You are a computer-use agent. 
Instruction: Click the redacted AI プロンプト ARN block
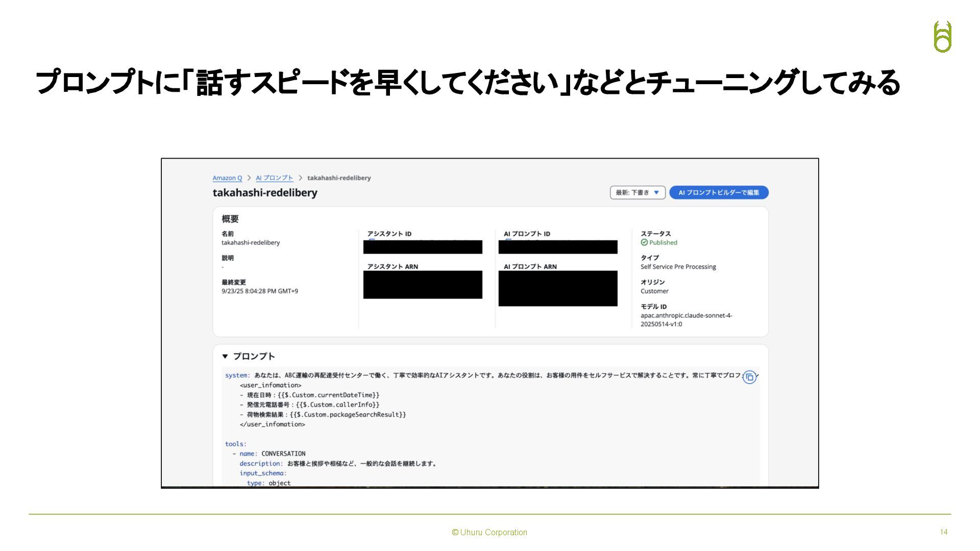pyautogui.click(x=558, y=288)
